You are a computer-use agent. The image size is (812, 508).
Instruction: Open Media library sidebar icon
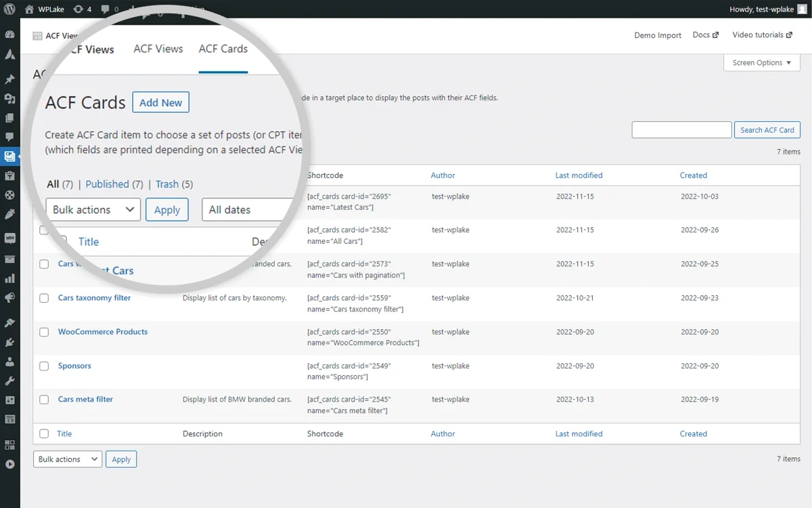tap(10, 99)
